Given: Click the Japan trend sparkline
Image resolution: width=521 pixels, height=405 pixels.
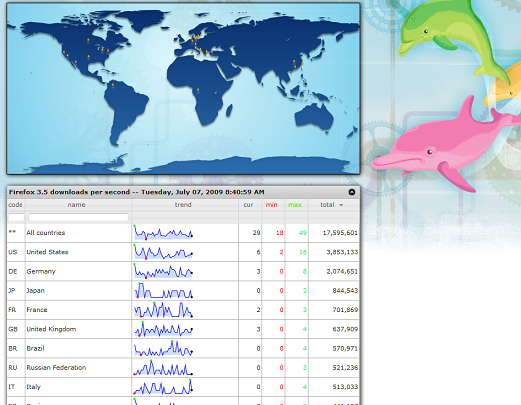Looking at the screenshot, I should tap(163, 291).
